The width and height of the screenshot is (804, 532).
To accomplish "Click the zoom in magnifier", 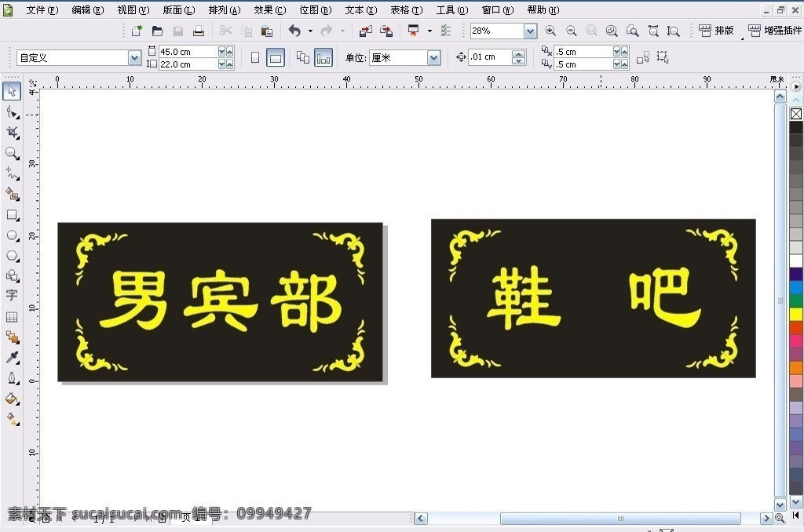I will click(x=550, y=31).
